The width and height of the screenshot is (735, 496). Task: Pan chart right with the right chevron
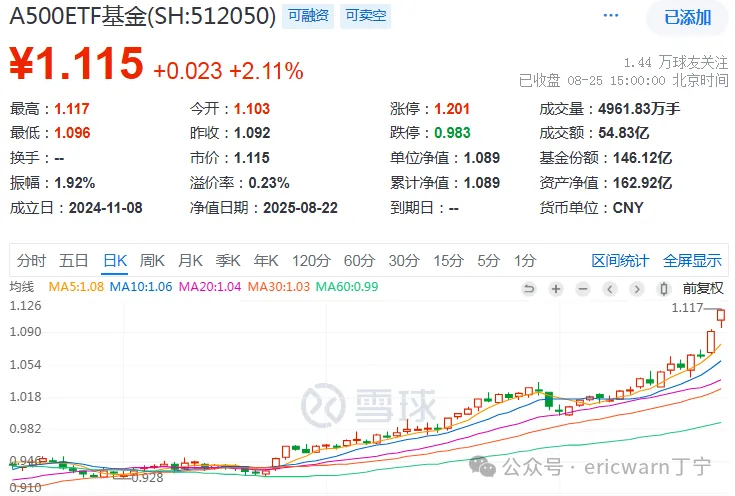pos(637,289)
